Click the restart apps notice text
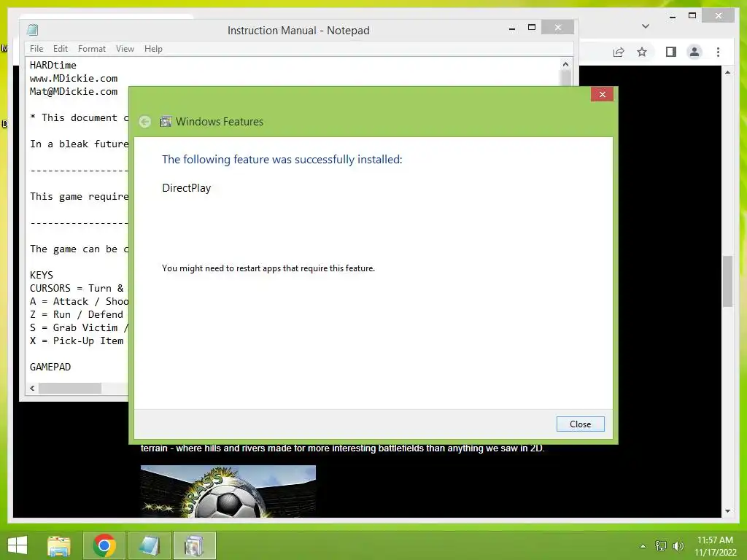Viewport: 747px width, 560px height. (268, 268)
